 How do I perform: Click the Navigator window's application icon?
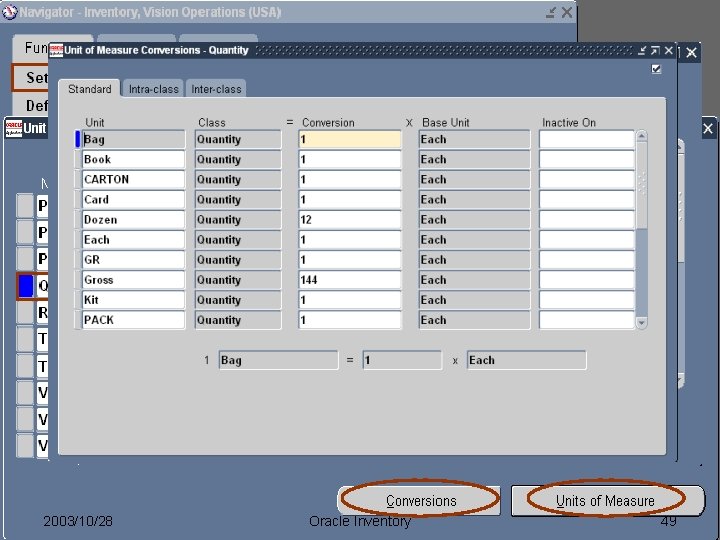pos(9,12)
